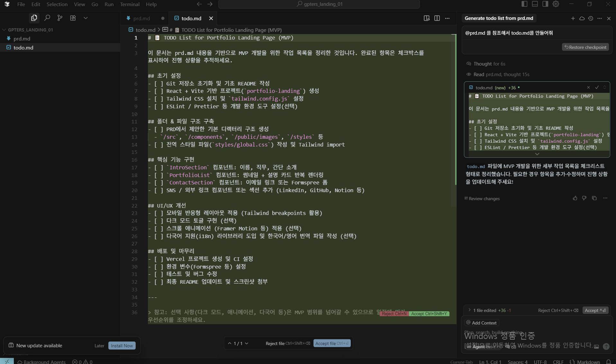Give thumbs down to the response
616x364 pixels.
584,198
